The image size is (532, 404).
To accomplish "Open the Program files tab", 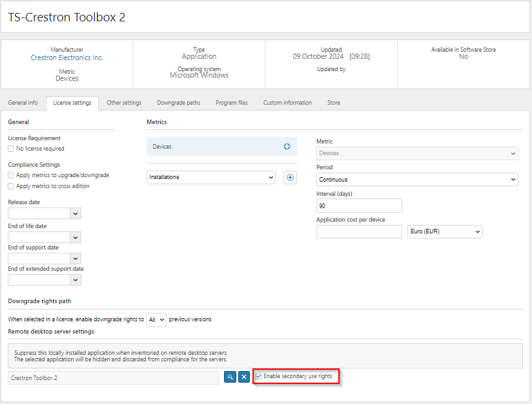I will pos(232,103).
